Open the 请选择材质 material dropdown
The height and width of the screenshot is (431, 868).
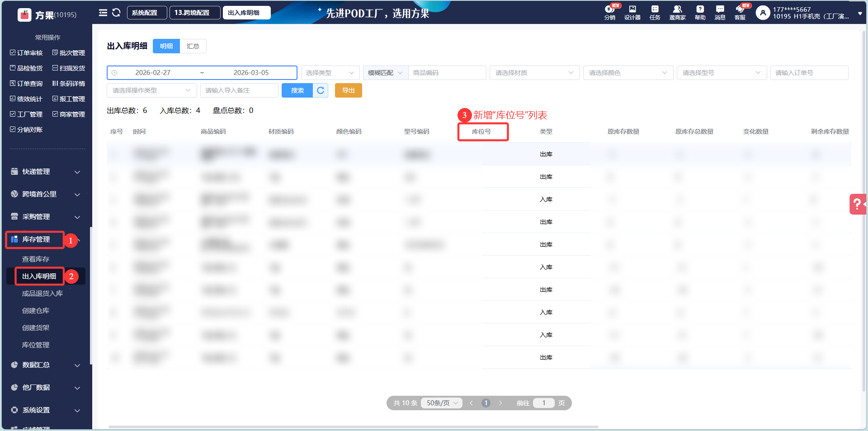[534, 73]
